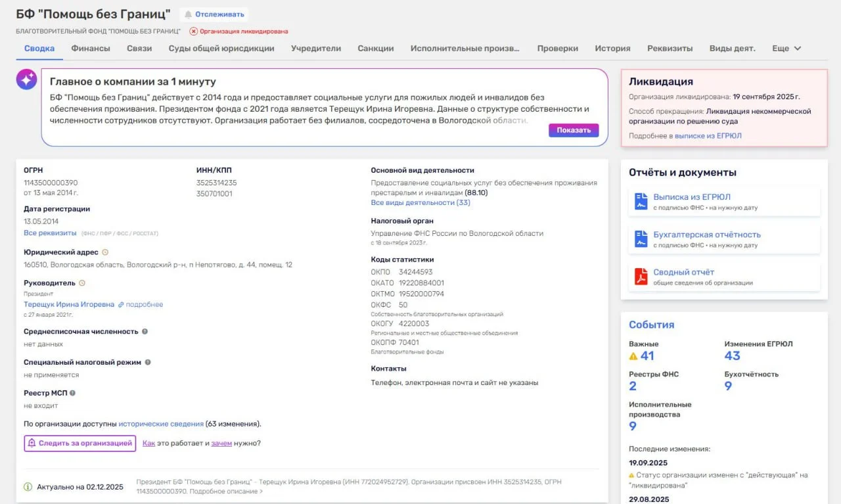Click the Показать button
Image resolution: width=841 pixels, height=504 pixels.
tap(574, 130)
